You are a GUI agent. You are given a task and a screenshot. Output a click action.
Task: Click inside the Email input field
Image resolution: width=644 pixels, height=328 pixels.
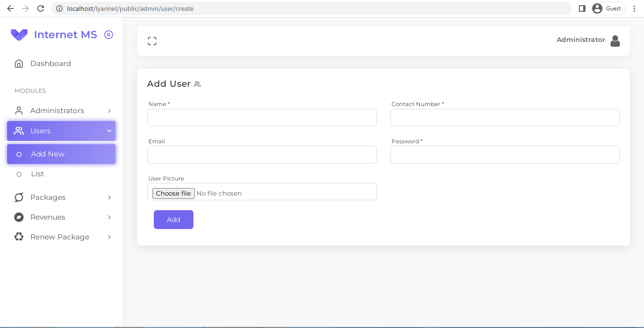click(x=262, y=154)
